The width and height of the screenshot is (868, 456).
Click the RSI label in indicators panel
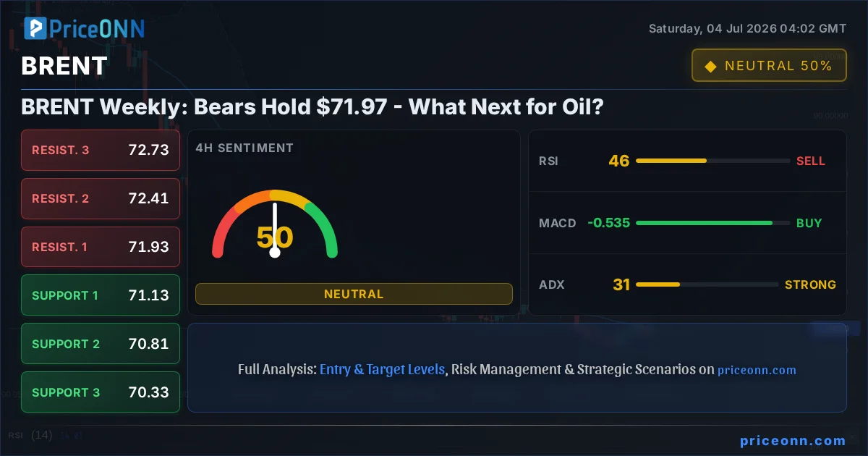(x=548, y=161)
